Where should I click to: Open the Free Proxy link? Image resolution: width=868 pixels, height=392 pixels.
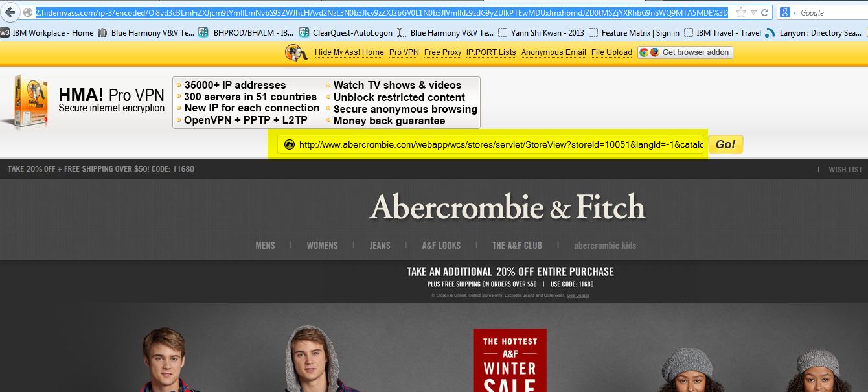(x=442, y=52)
